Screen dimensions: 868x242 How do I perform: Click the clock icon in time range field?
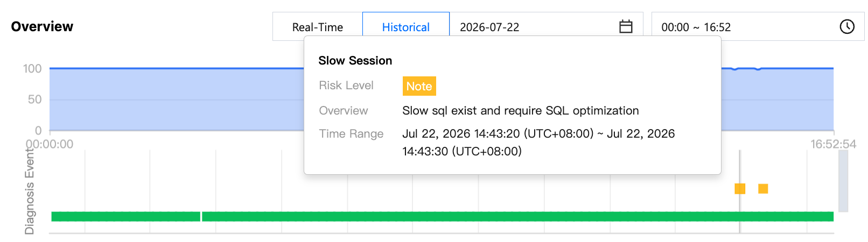[x=847, y=26]
